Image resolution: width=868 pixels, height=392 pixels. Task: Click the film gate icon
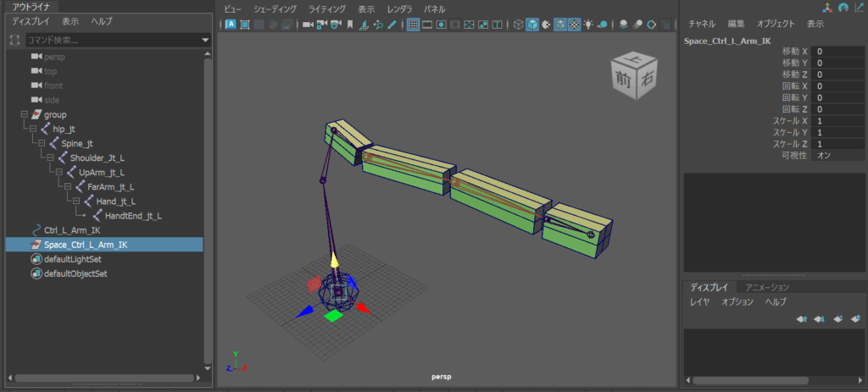point(428,25)
